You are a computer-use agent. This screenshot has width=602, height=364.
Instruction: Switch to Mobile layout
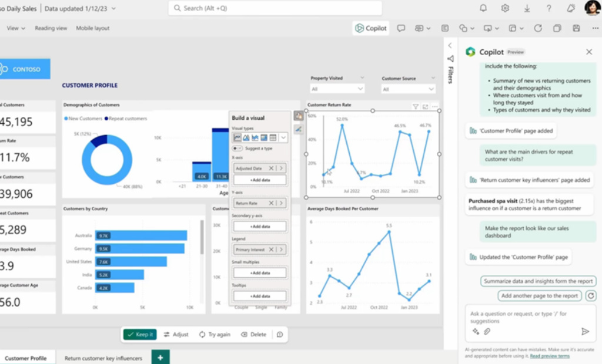[x=92, y=28]
